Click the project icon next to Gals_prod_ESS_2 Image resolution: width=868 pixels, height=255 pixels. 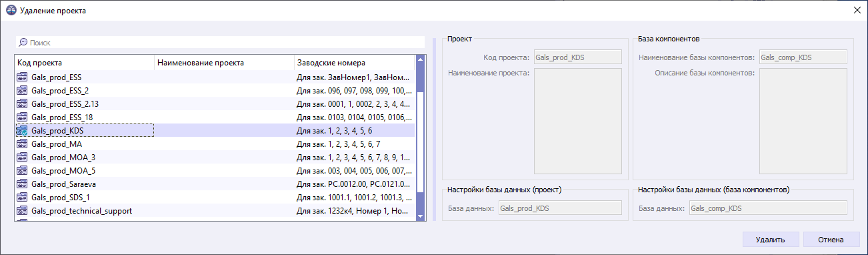22,91
